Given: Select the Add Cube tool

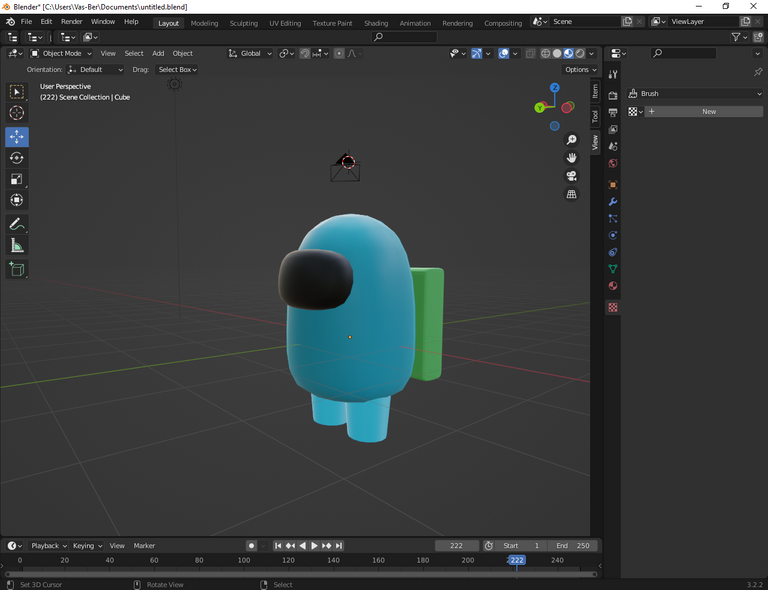Looking at the screenshot, I should click(17, 269).
